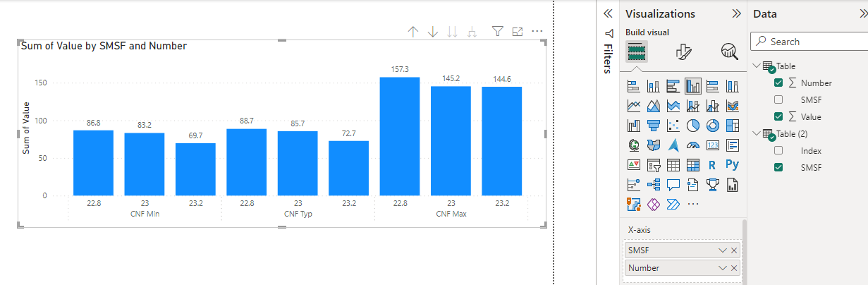The image size is (868, 285).
Task: Uncheck SMSF field under Table (2)
Action: click(x=778, y=167)
